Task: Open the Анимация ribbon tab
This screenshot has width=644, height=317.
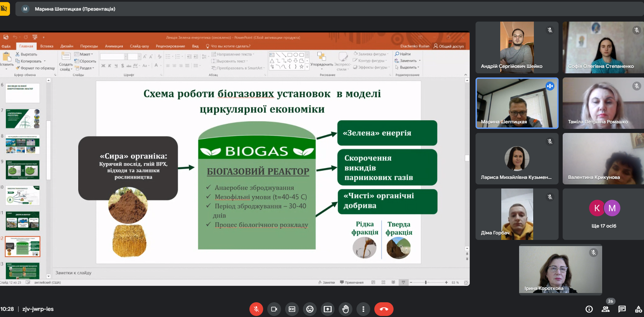Action: 114,46
